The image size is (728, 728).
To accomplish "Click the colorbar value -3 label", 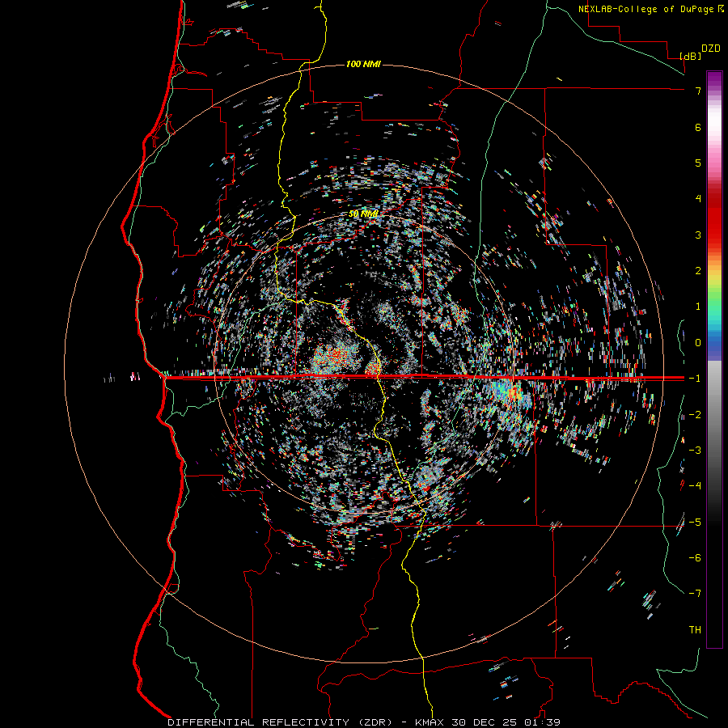I will tap(695, 451).
